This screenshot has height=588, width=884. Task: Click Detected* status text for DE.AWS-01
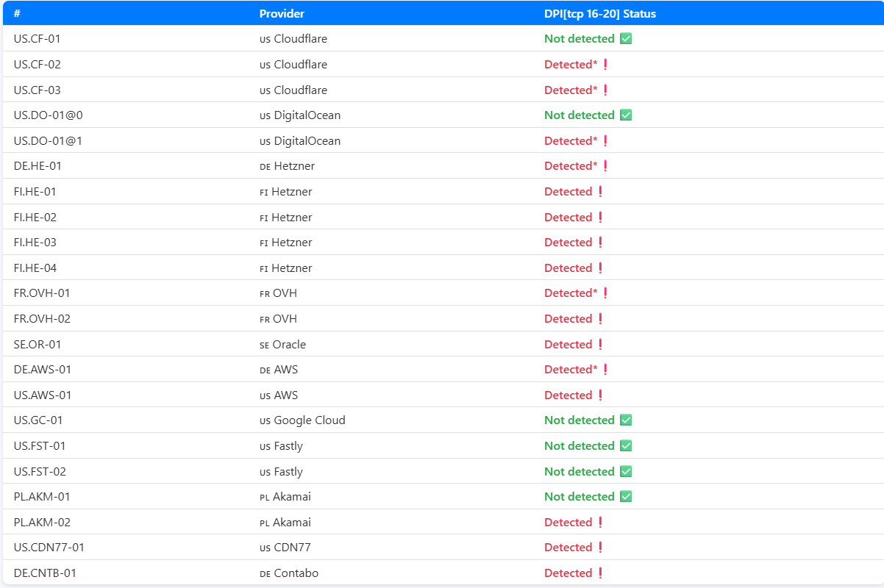tap(571, 370)
